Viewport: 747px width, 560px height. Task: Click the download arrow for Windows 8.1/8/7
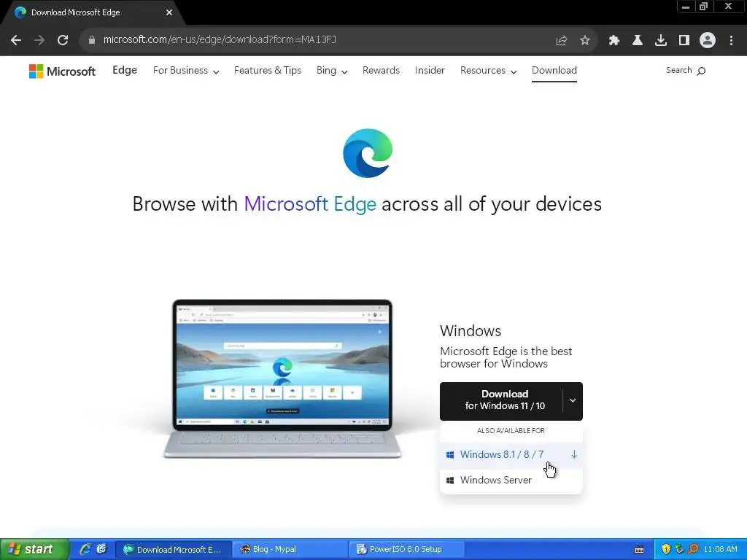(574, 454)
